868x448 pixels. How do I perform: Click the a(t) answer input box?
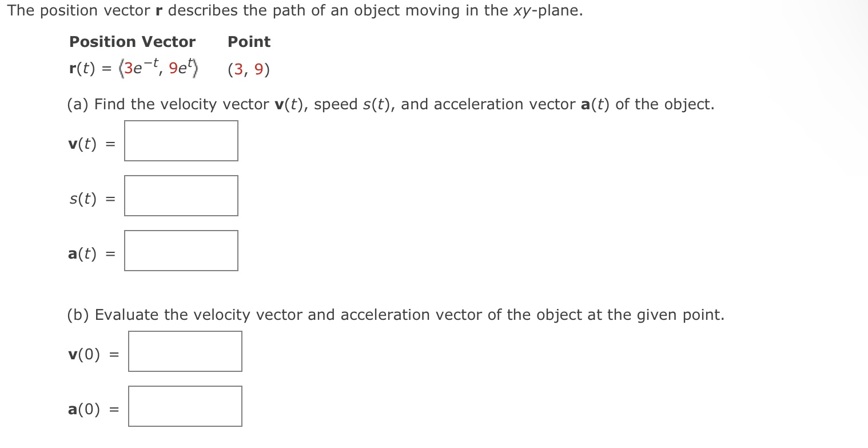181,250
